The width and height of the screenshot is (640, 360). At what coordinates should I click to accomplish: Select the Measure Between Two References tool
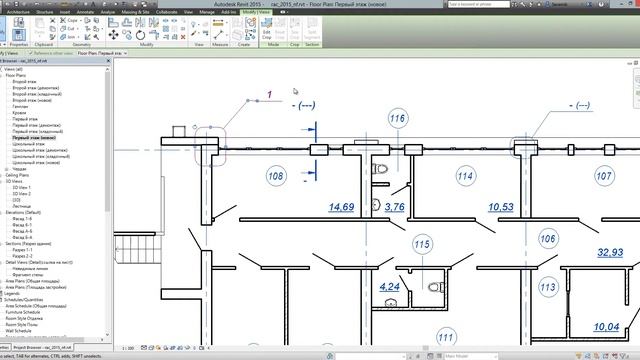[x=218, y=35]
